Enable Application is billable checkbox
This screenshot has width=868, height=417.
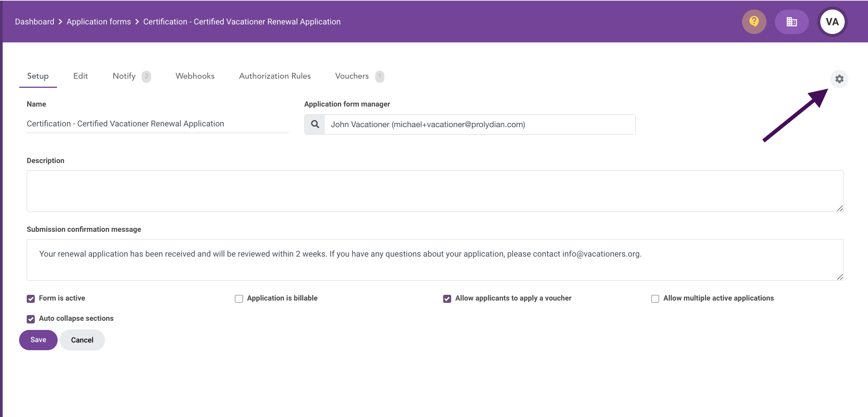[x=239, y=299]
